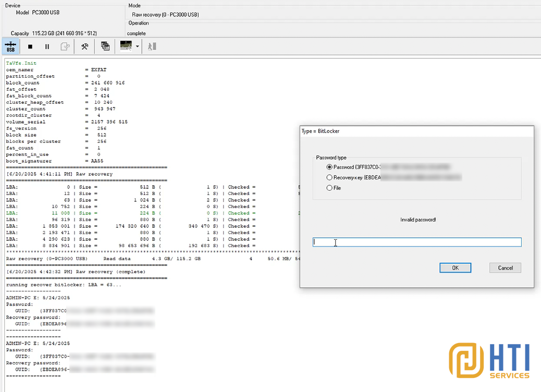Click the 'Invalid password!' message
541x392 pixels.
pyautogui.click(x=418, y=220)
